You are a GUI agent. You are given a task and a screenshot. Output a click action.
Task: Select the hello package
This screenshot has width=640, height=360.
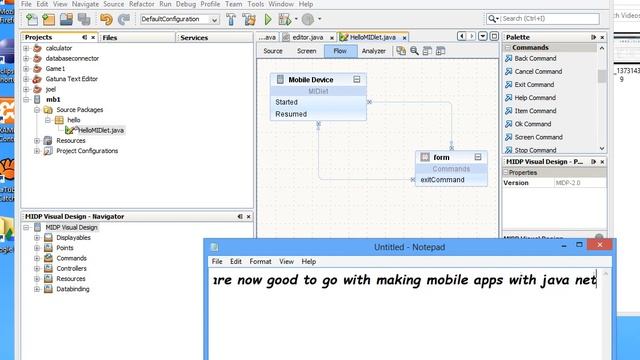pos(73,120)
